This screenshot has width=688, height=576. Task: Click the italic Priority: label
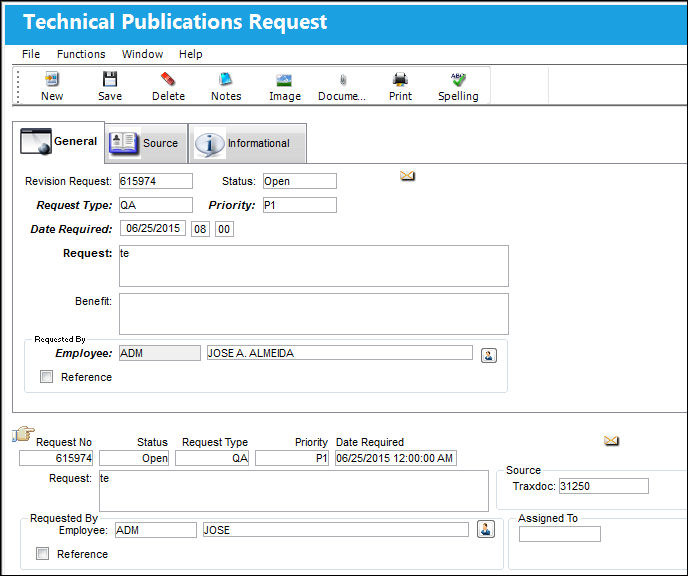coord(232,205)
